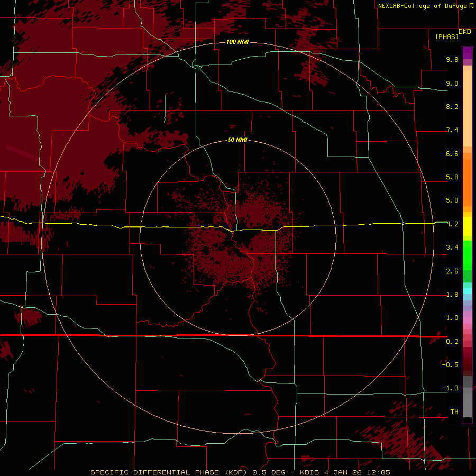Screen dimensions: 476x476
Task: Click the DKD unit label
Action: (x=465, y=32)
